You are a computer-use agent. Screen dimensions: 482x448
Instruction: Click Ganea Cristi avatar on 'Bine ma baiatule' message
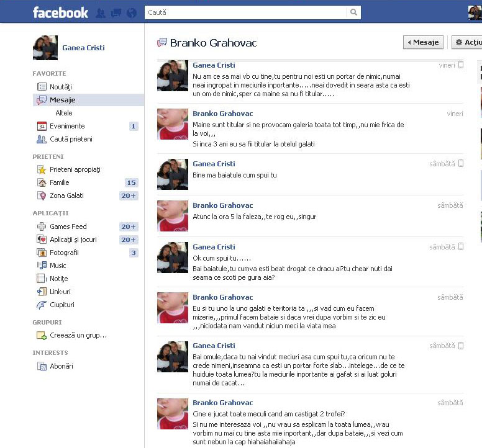click(173, 174)
